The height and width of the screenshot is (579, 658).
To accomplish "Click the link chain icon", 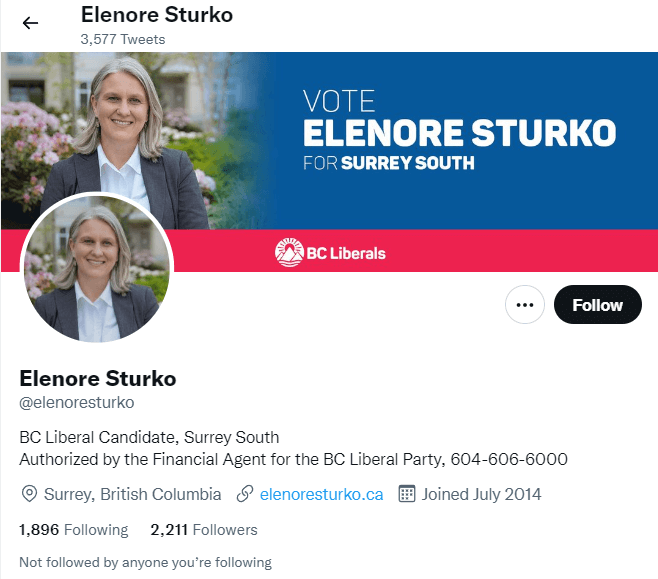I will click(x=245, y=494).
